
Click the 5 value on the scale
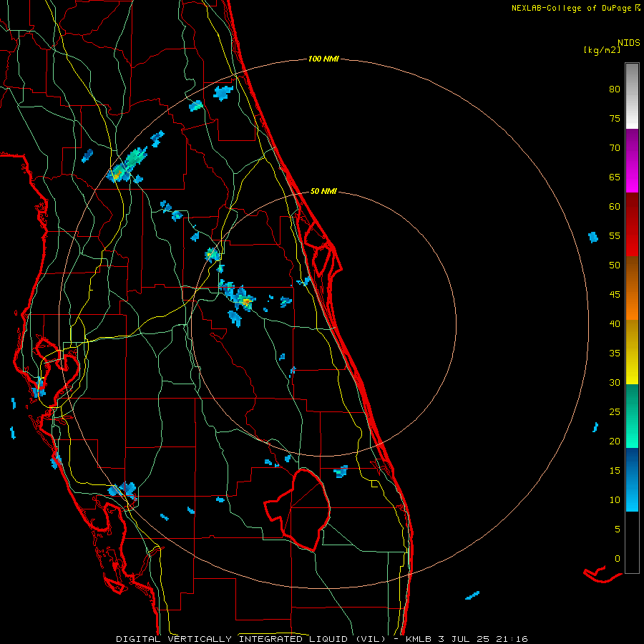pyautogui.click(x=618, y=529)
